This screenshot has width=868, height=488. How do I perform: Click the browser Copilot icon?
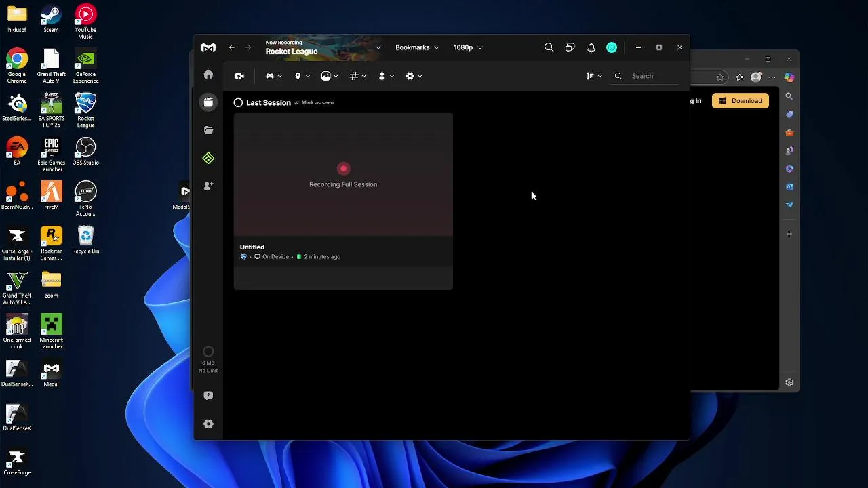coord(789,77)
